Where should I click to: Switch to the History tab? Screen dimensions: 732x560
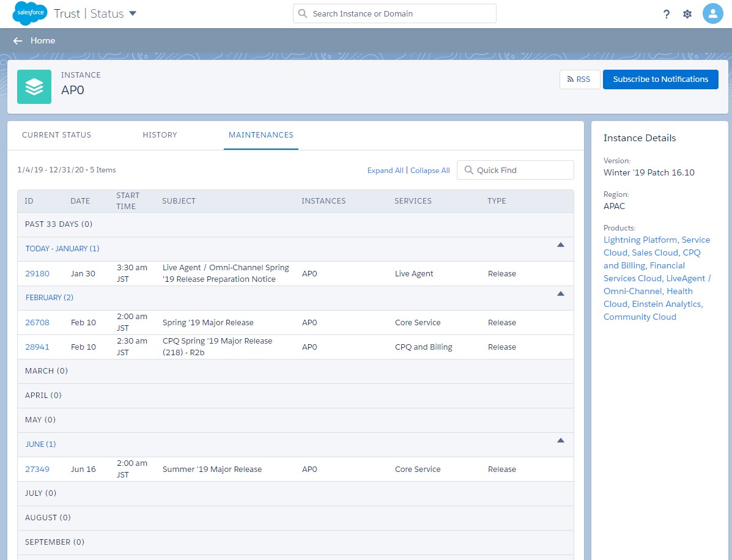[x=160, y=135]
